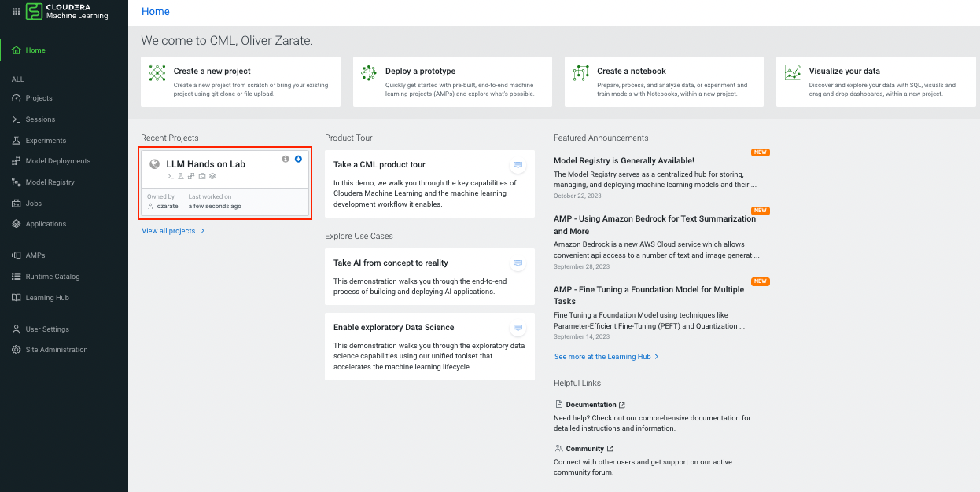Click the Applications stack icon in sidebar
This screenshot has height=492, width=980.
coord(17,224)
